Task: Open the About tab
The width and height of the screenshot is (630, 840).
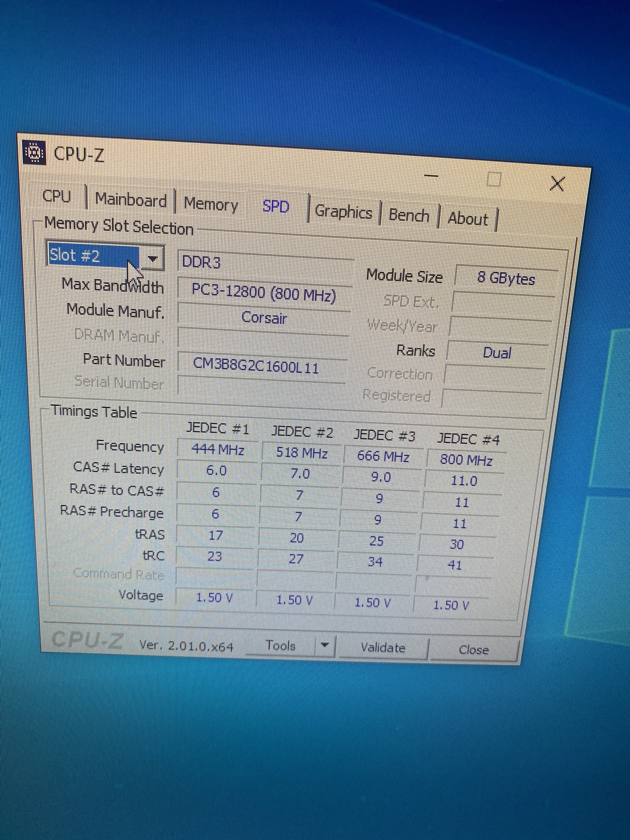Action: 468,219
